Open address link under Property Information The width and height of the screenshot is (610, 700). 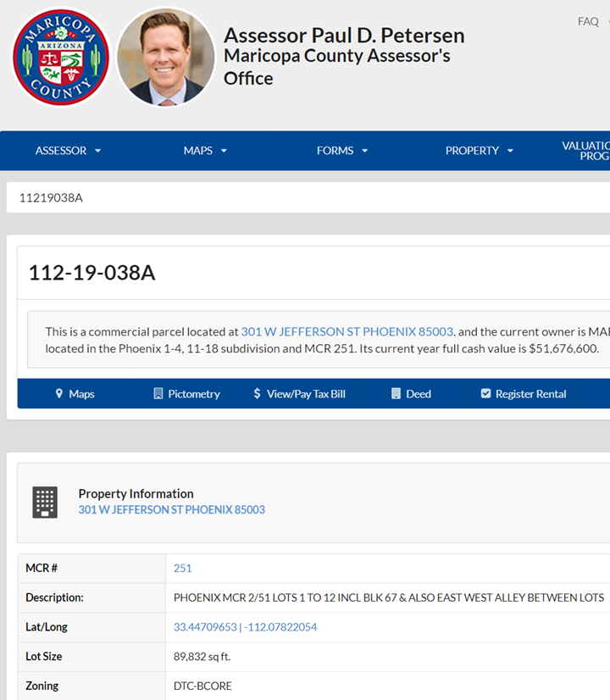[171, 509]
